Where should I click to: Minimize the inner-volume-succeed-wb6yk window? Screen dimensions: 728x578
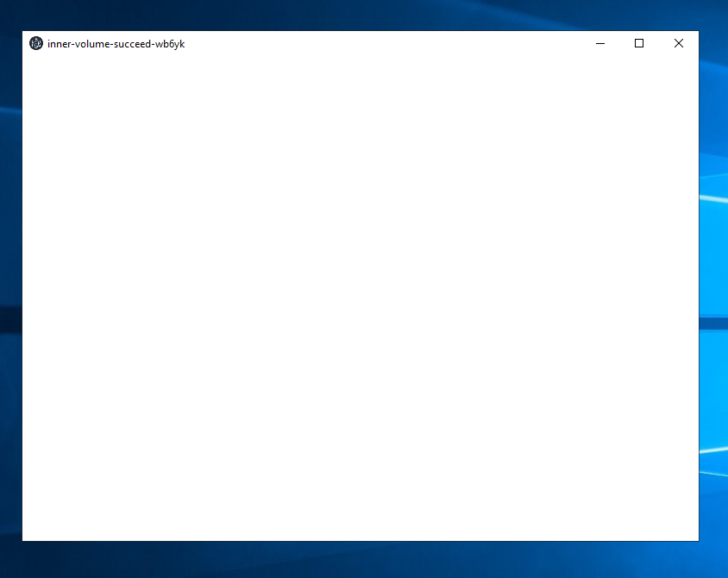[599, 44]
